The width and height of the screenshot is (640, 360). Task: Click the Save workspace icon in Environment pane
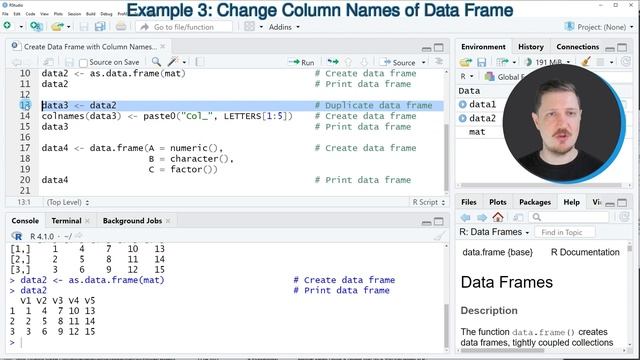(482, 62)
